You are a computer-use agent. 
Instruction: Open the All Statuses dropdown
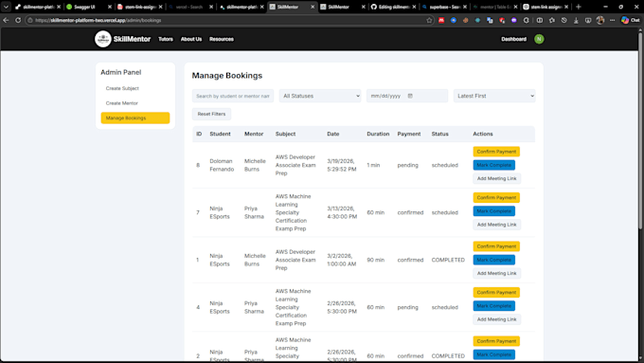click(320, 96)
